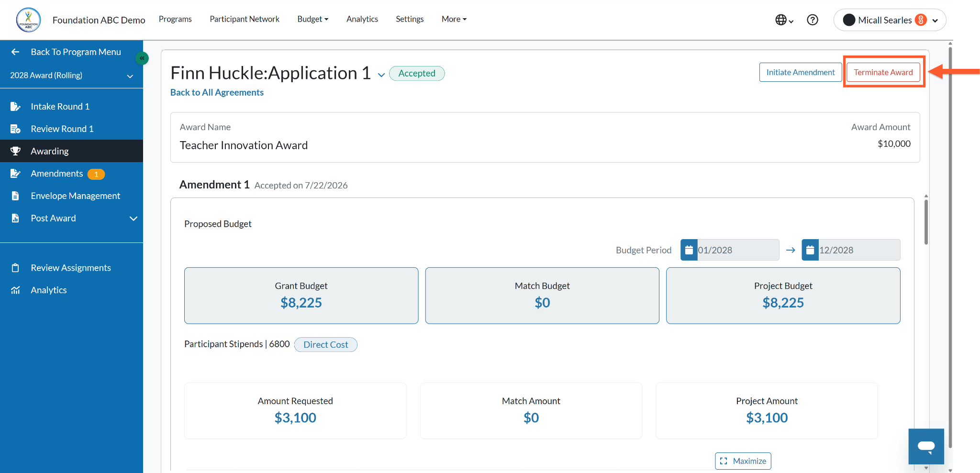Click the page vertical scrollbar
Screen dimensions: 980x473
950,249
